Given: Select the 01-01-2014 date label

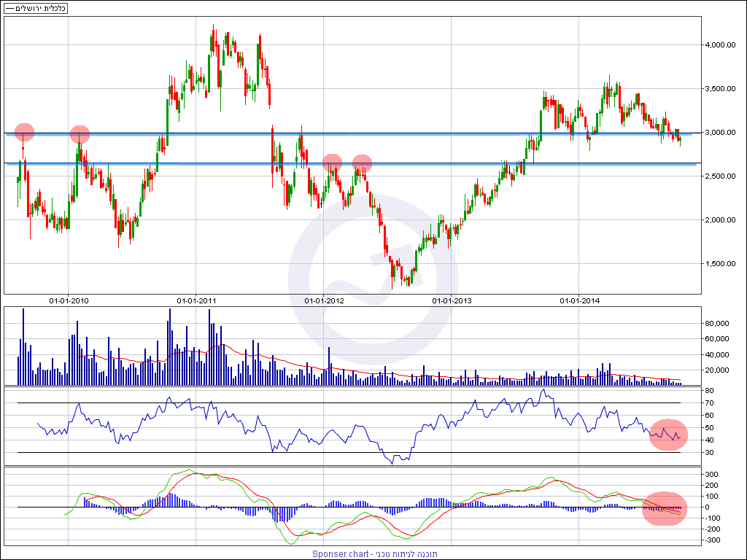Looking at the screenshot, I should tap(579, 300).
